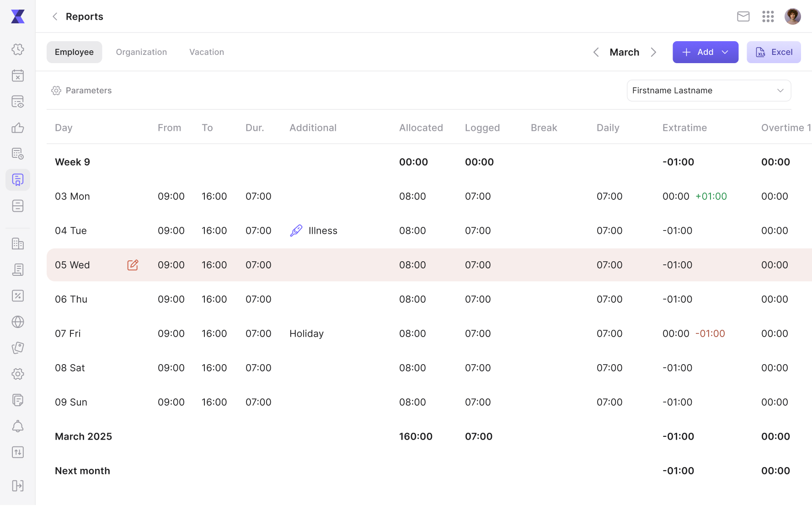Go to the next month after March

click(653, 52)
